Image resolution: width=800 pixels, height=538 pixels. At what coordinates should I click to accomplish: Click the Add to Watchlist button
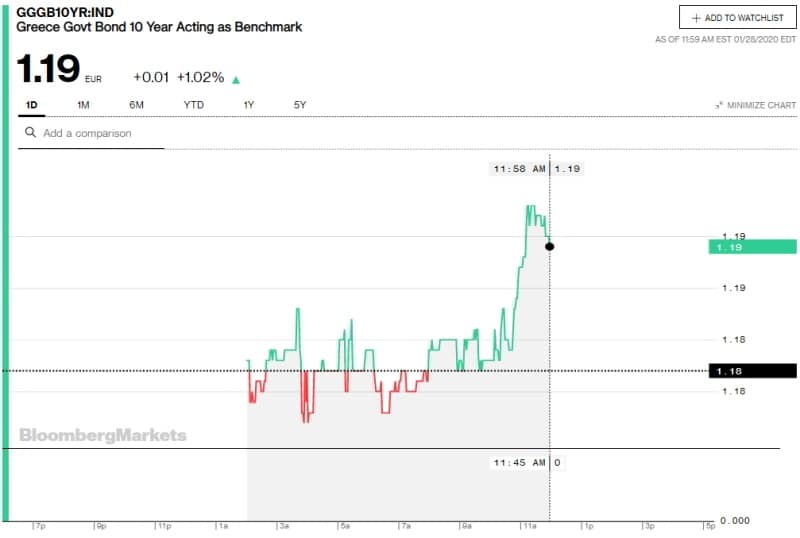click(x=738, y=18)
